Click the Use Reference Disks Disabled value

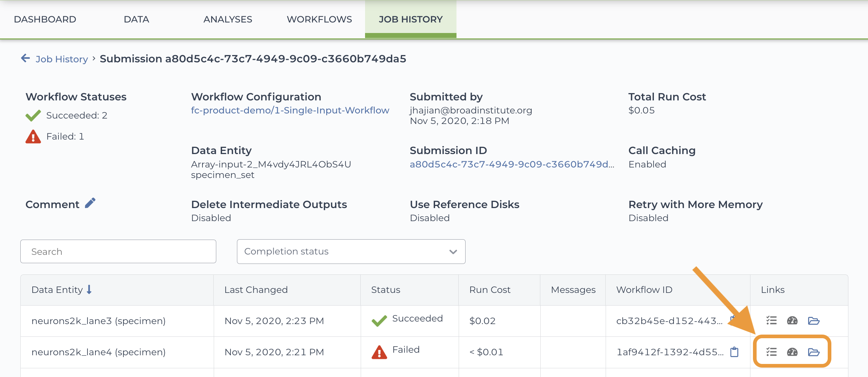tap(430, 218)
